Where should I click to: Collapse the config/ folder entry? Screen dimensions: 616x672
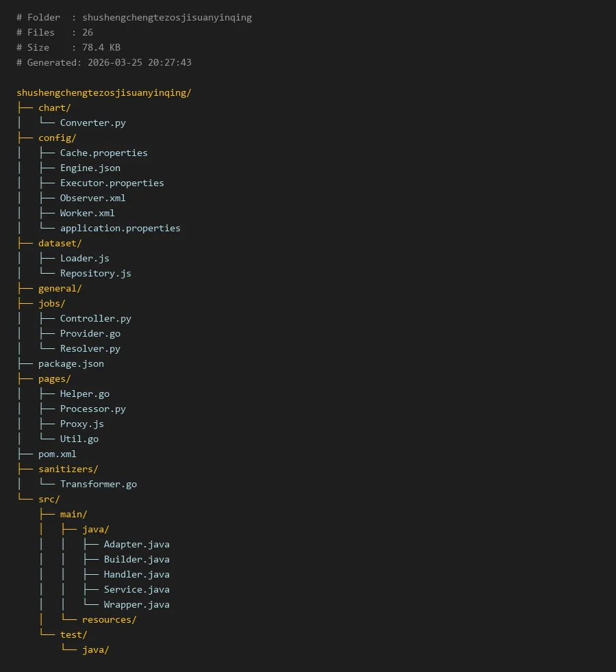coord(57,138)
